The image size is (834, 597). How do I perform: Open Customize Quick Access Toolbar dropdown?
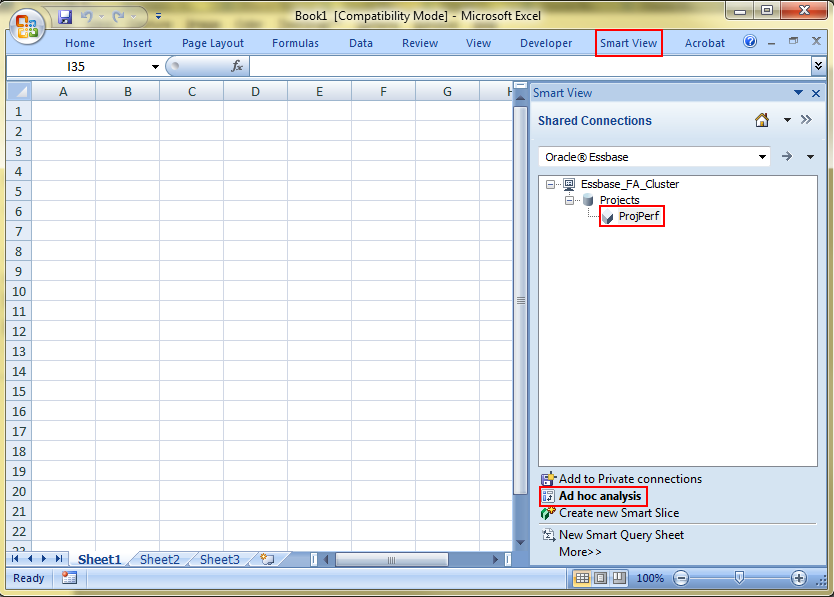point(158,16)
